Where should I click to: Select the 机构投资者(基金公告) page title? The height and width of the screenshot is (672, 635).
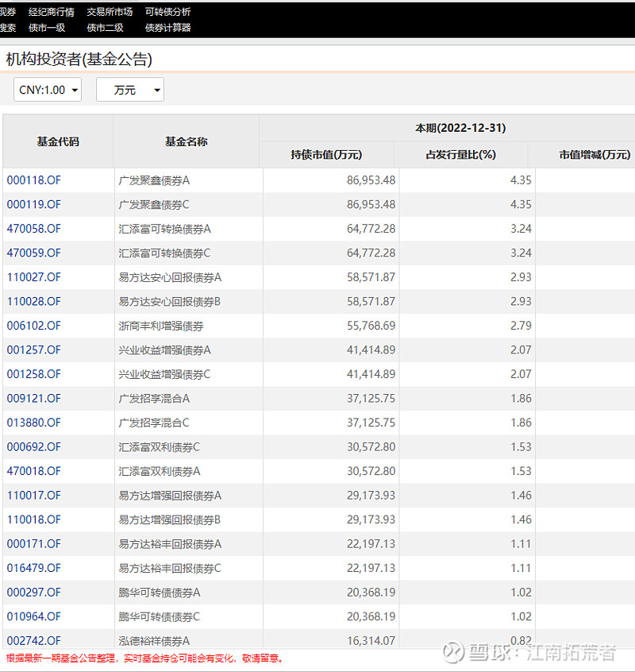[79, 59]
